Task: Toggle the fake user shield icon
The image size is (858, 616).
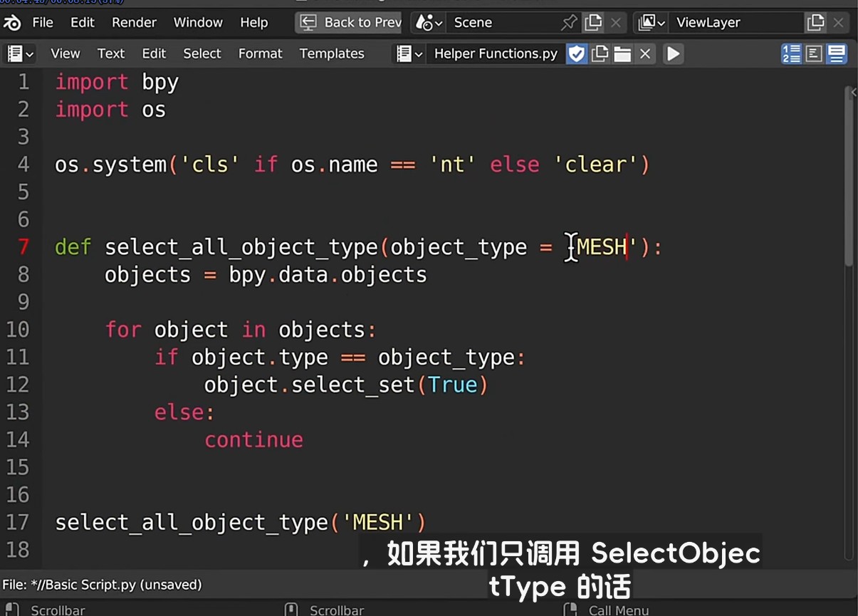Action: pyautogui.click(x=577, y=53)
